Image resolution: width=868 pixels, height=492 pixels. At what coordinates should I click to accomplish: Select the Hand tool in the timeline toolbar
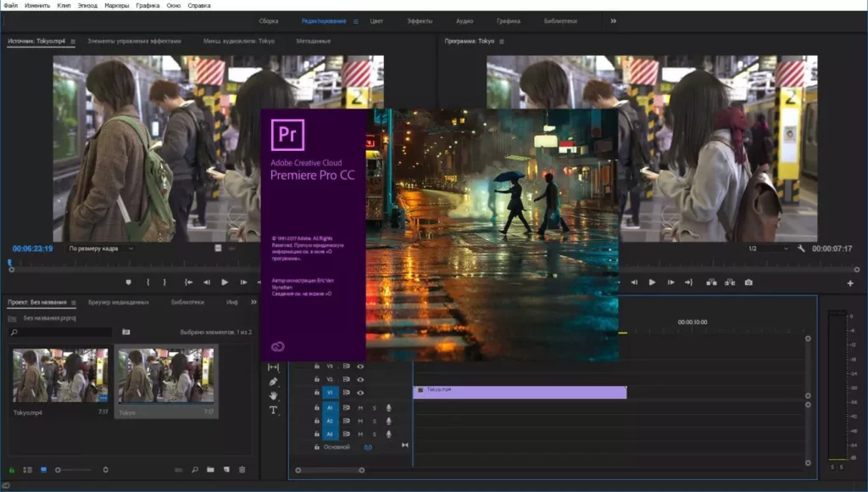[273, 396]
